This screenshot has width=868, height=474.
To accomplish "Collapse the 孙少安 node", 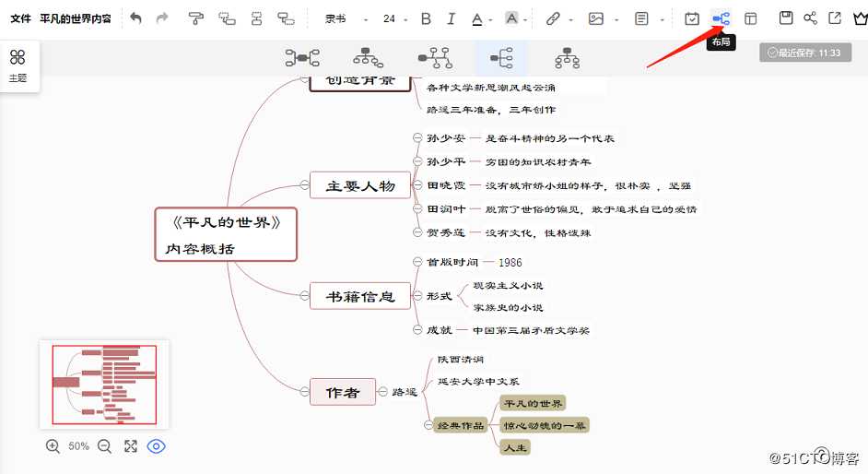I will coord(417,138).
